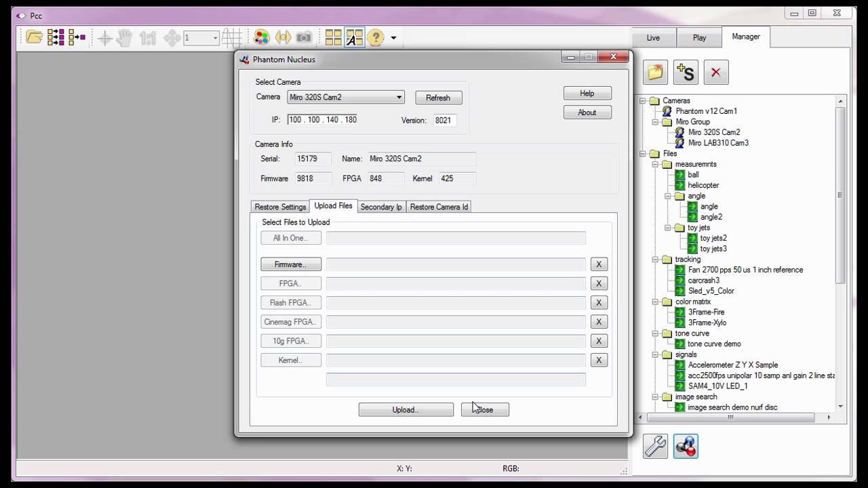Image resolution: width=868 pixels, height=488 pixels.
Task: Click scroll down arrow of Manager tree
Action: click(x=841, y=407)
